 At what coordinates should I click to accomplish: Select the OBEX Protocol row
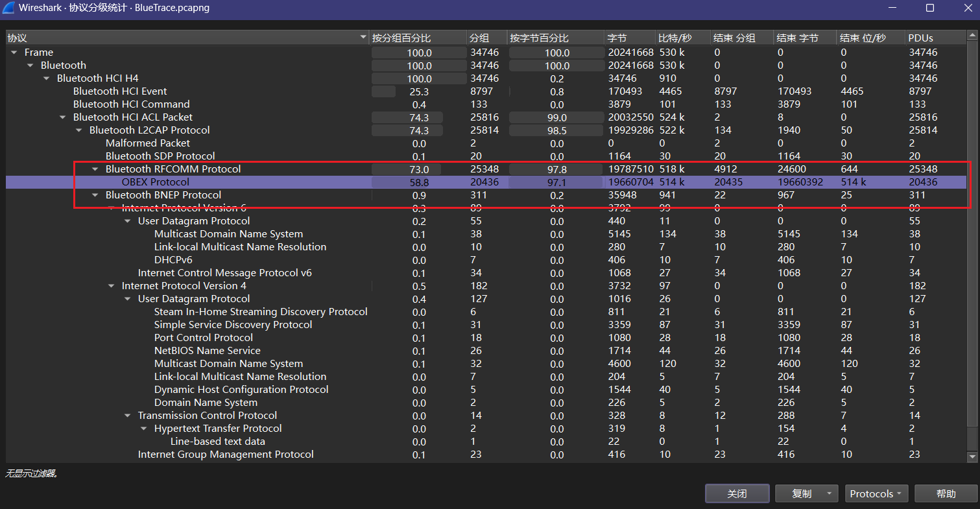click(x=156, y=182)
